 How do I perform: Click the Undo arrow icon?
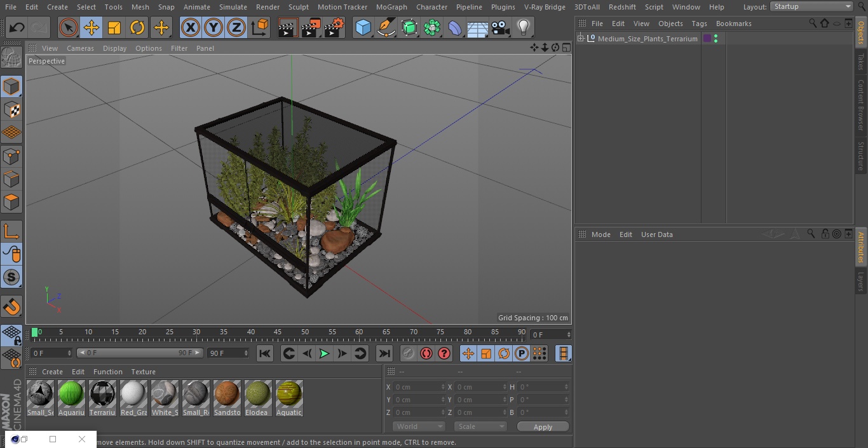(x=17, y=27)
